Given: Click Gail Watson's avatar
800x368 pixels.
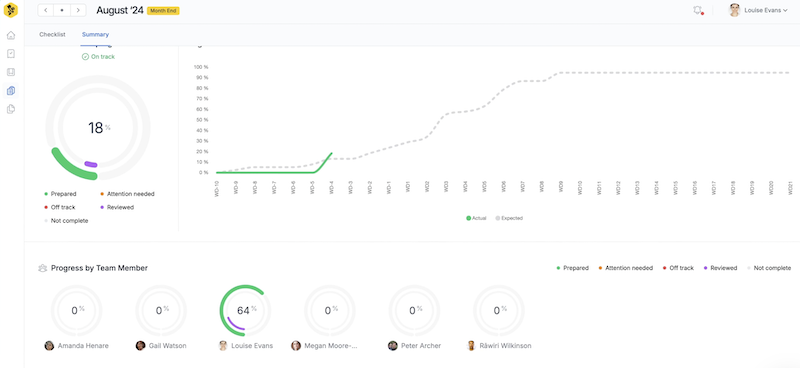Looking at the screenshot, I should tap(140, 346).
